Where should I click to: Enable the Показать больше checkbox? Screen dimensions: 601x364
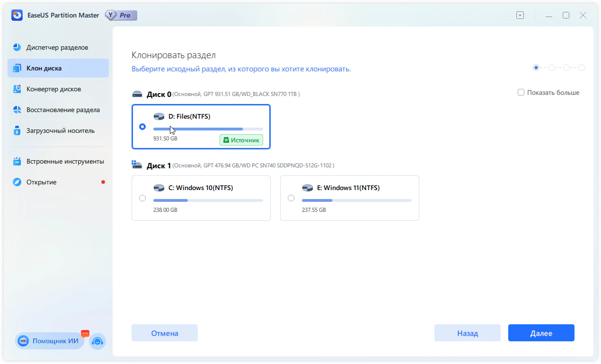tap(521, 93)
